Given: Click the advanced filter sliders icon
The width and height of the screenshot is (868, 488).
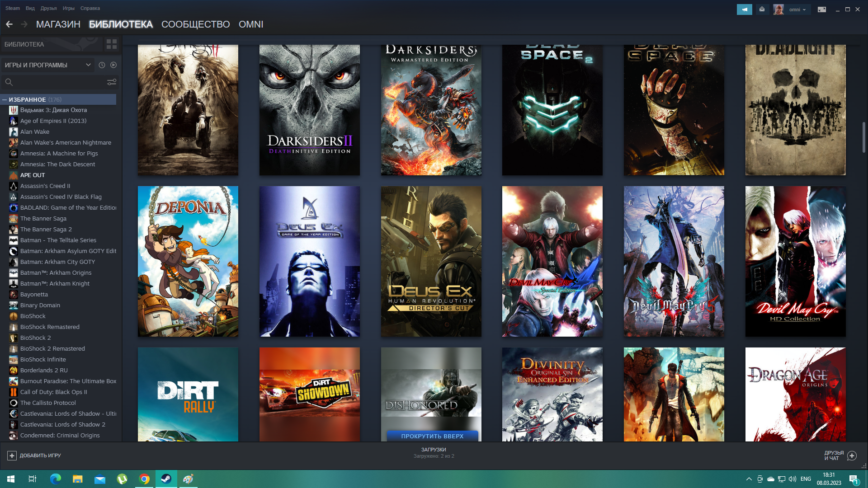Looking at the screenshot, I should 111,82.
